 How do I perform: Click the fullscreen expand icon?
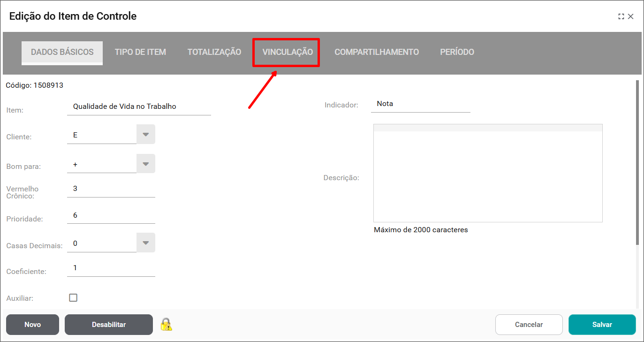[621, 16]
